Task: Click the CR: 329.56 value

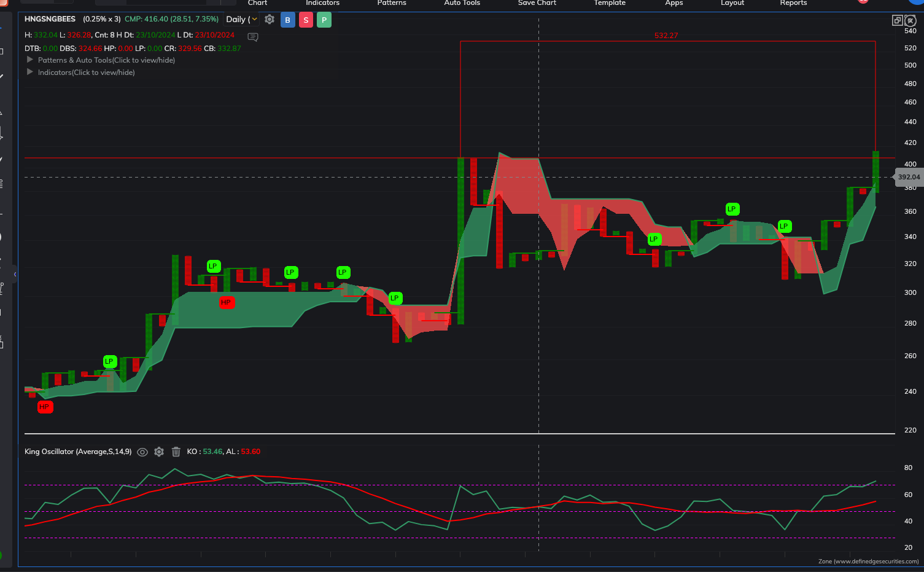Action: [x=183, y=49]
